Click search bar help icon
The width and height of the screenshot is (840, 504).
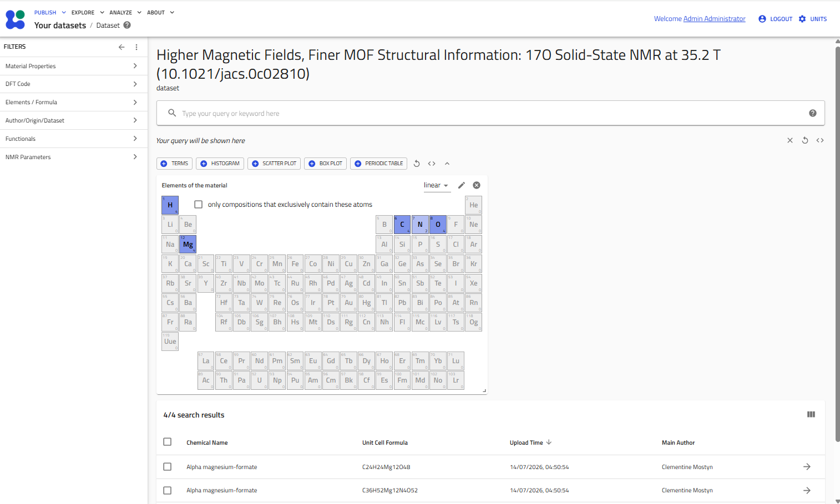point(813,113)
